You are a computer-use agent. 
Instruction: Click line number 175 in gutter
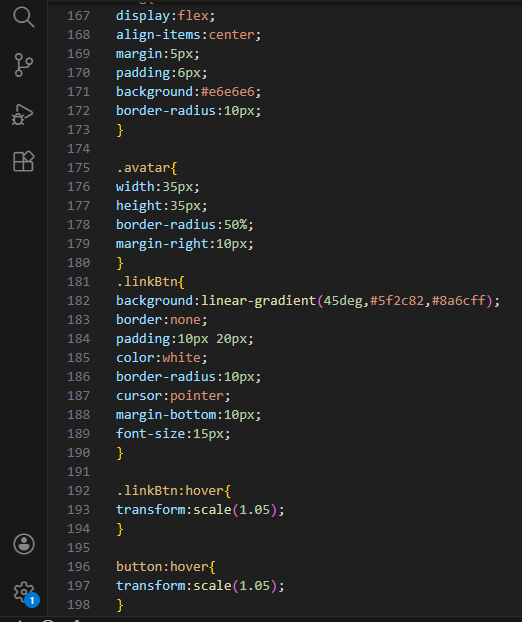click(x=79, y=168)
